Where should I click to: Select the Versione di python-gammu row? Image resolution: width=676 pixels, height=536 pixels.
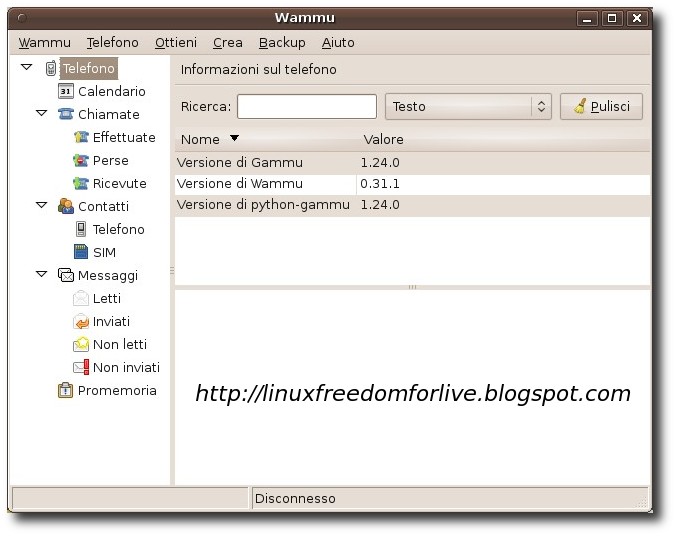[x=413, y=205]
